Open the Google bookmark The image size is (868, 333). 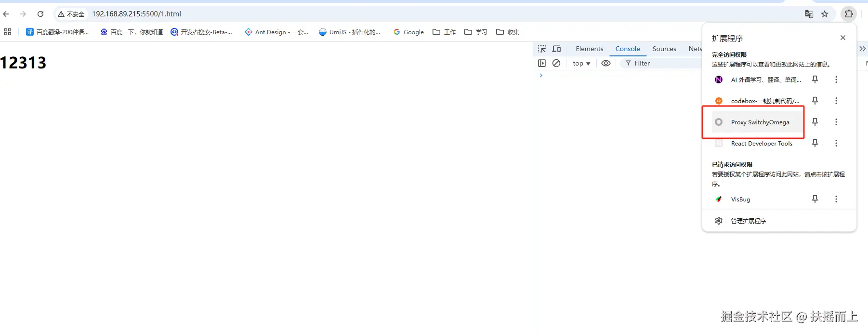(408, 32)
